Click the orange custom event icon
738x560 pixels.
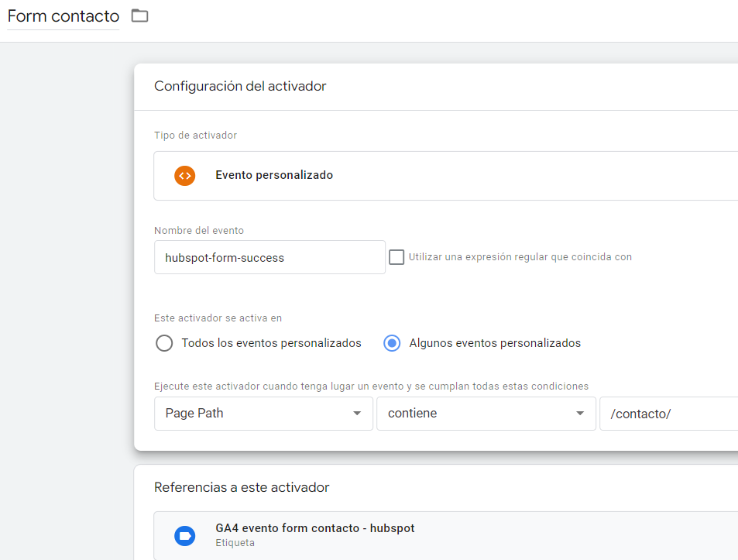pos(184,175)
